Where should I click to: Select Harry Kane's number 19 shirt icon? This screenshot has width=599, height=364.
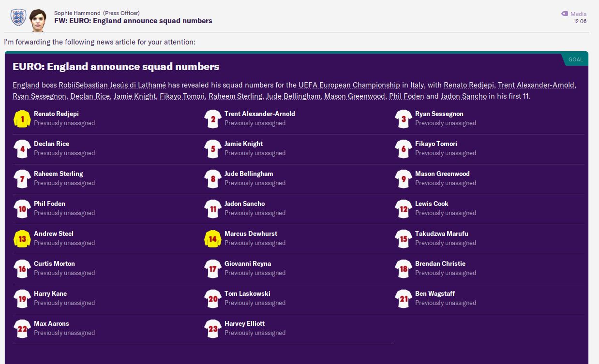(22, 298)
